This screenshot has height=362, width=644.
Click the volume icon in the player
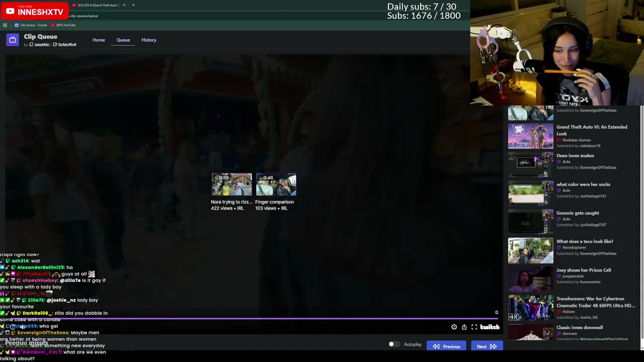[23, 327]
